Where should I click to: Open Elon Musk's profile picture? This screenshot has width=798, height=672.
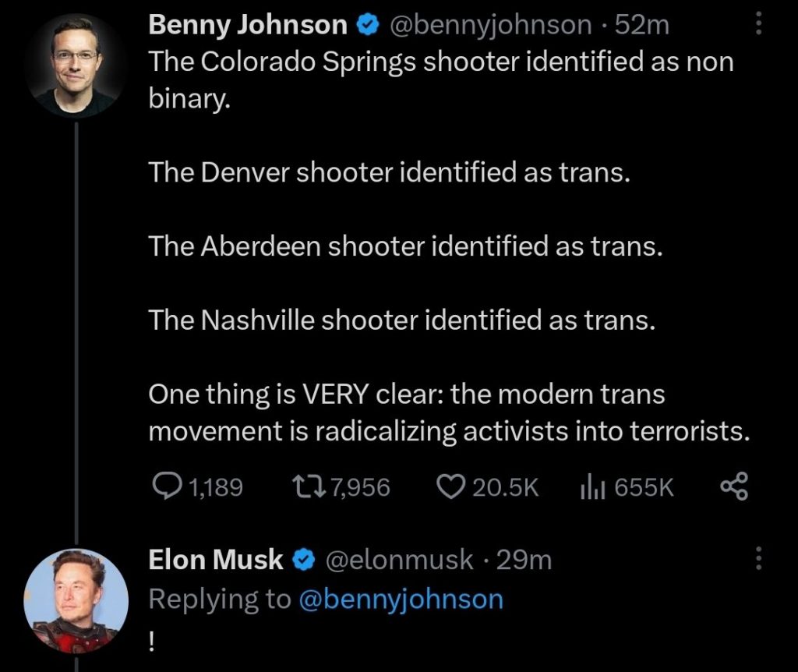click(76, 600)
